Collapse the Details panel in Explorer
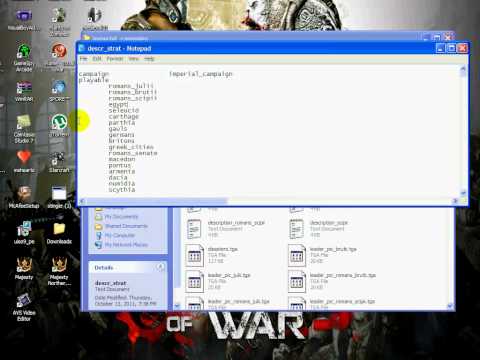The image size is (480, 360). (x=161, y=267)
